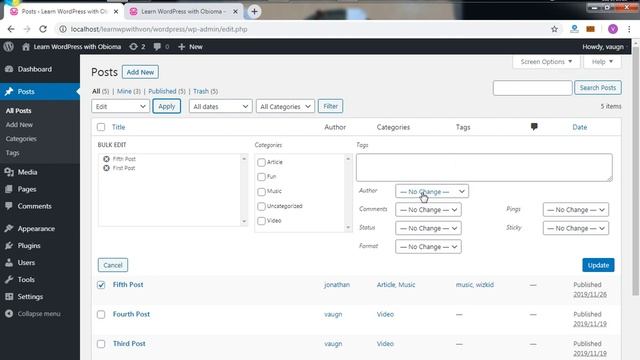Click in the Tags text area

pos(484,167)
